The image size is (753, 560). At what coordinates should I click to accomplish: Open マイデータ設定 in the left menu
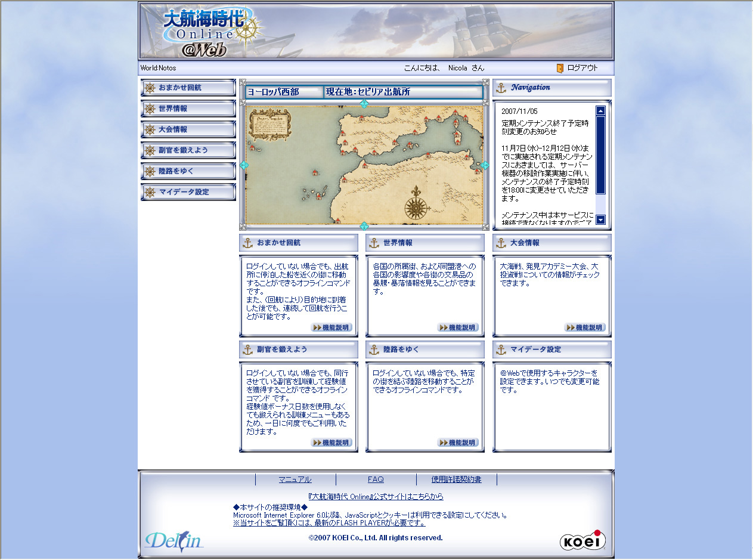[188, 192]
